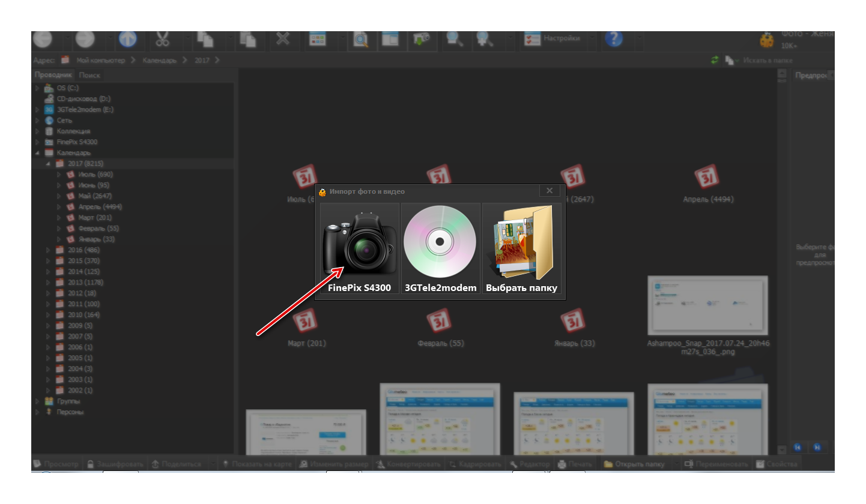The height and width of the screenshot is (504, 866).
Task: Expand the 2016 (486) tree node
Action: [x=48, y=250]
